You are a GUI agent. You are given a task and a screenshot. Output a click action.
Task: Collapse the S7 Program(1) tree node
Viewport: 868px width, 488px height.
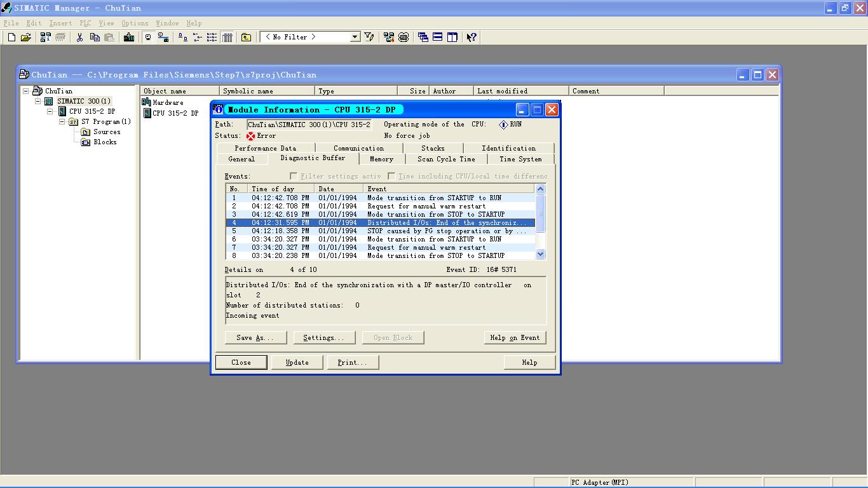pos(62,121)
